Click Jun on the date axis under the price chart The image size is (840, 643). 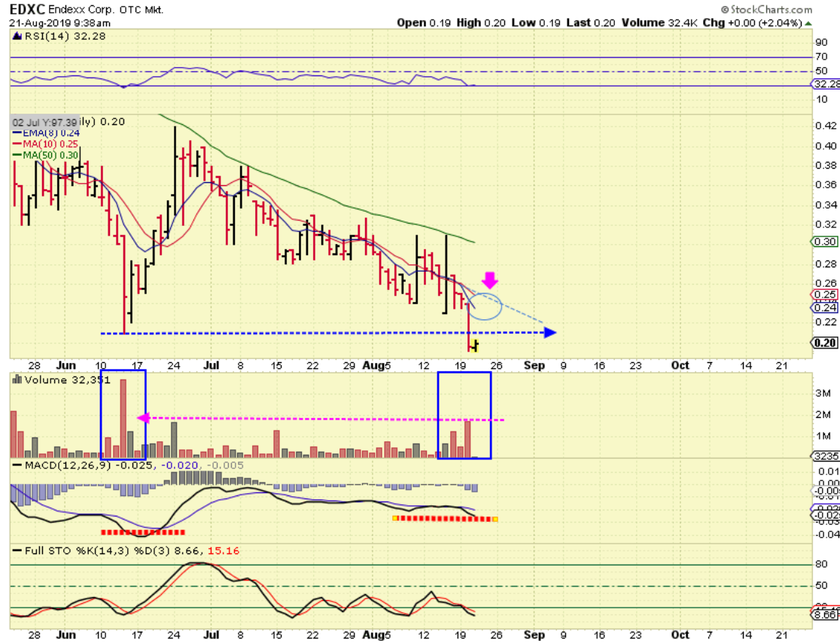[x=66, y=365]
